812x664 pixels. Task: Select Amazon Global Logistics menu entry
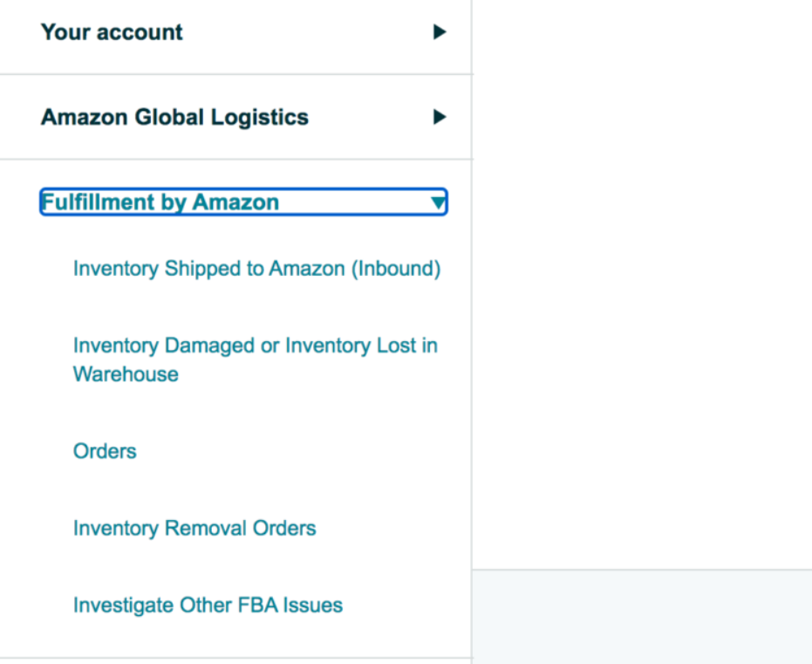point(174,117)
